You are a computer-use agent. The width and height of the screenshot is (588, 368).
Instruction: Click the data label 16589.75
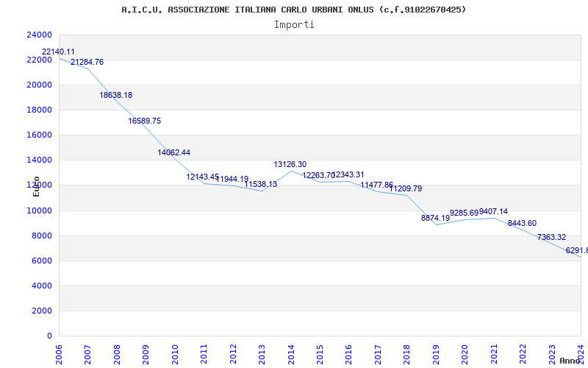pyautogui.click(x=145, y=121)
